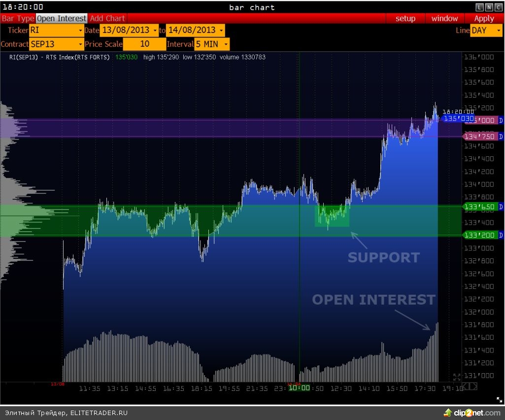Image resolution: width=505 pixels, height=420 pixels.
Task: Expand the Contract dropdown showing SEP13
Action: pyautogui.click(x=57, y=44)
